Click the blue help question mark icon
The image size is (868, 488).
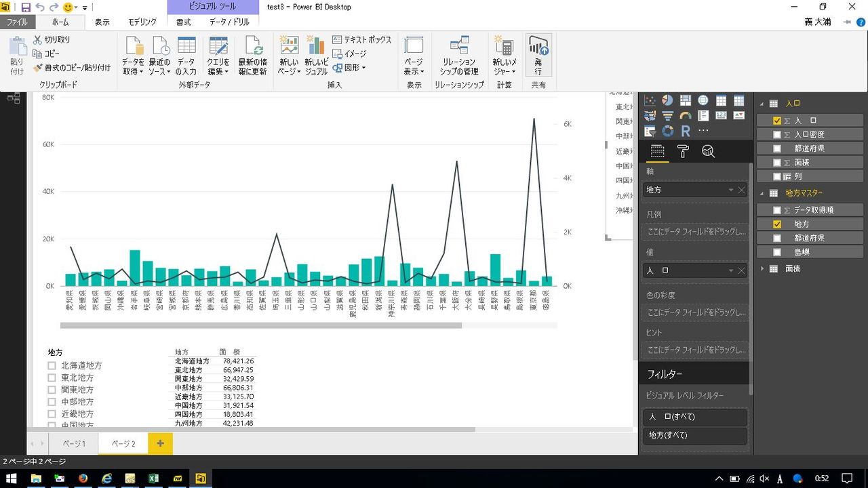861,22
